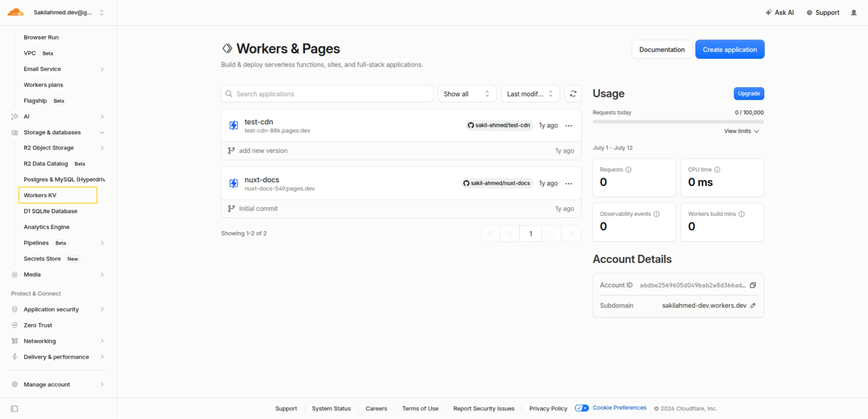
Task: Edit the workers.dev subdomain pencil icon
Action: [x=752, y=306]
